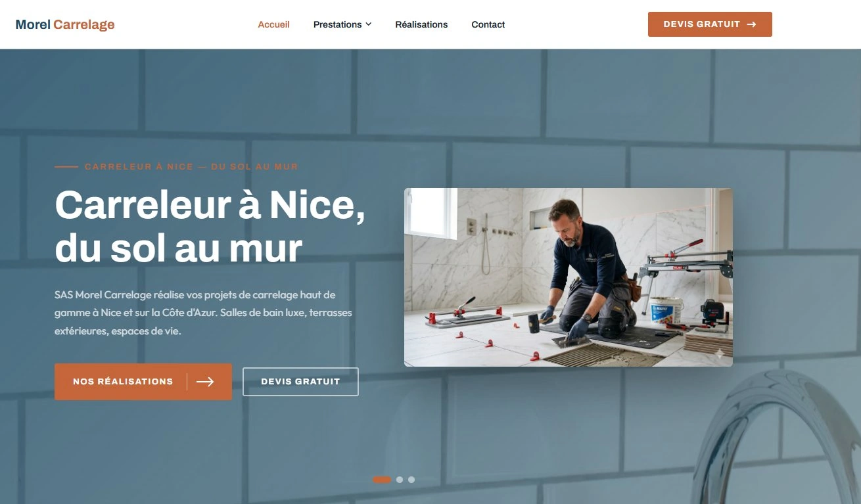Viewport: 861px width, 504px height.
Task: Go to the Accueil page
Action: click(273, 24)
